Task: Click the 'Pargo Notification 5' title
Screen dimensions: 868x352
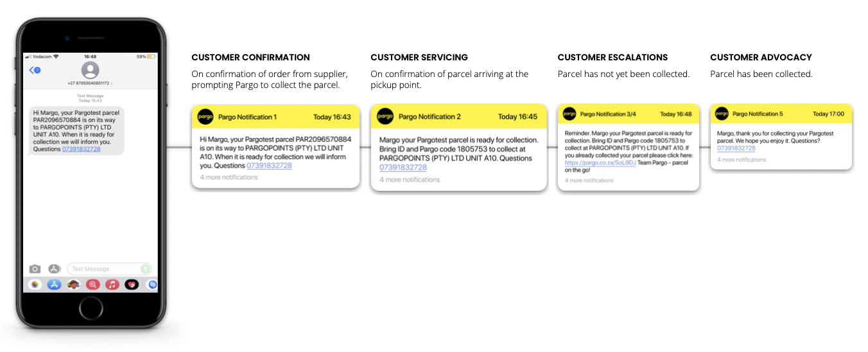Action: [x=758, y=114]
